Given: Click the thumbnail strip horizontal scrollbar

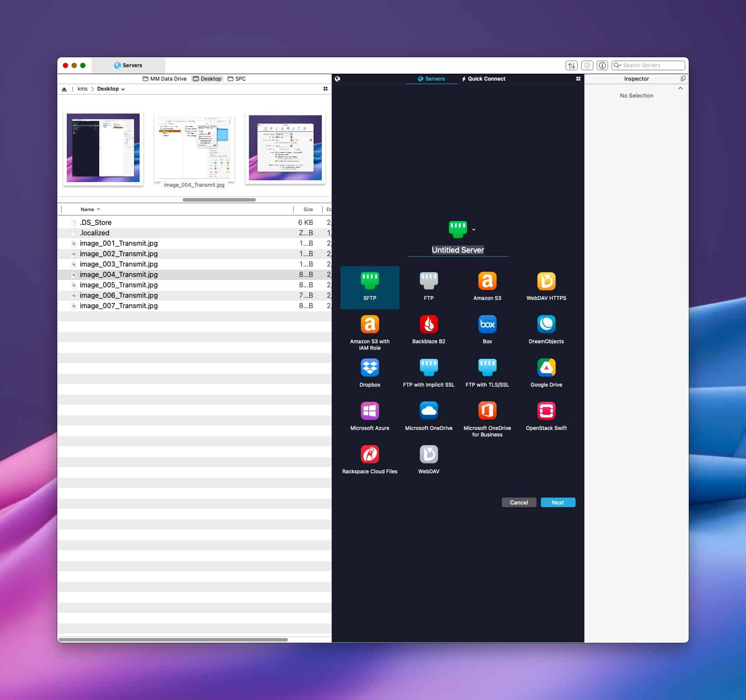Looking at the screenshot, I should click(x=219, y=200).
